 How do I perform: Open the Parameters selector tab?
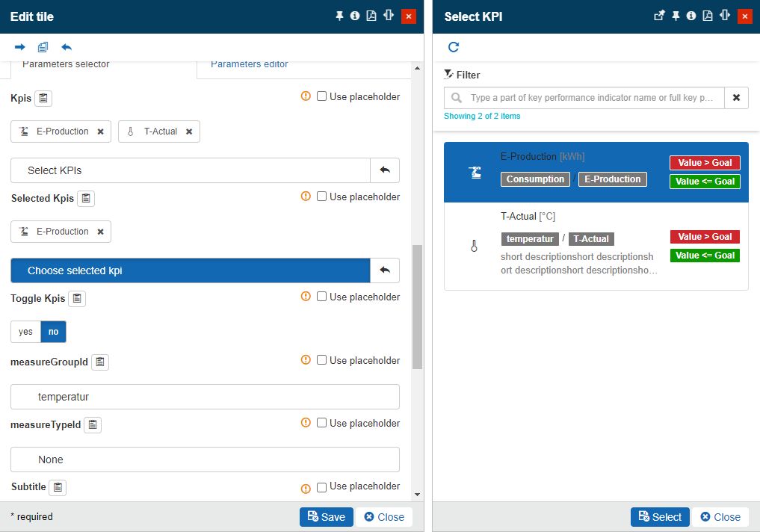[66, 65]
